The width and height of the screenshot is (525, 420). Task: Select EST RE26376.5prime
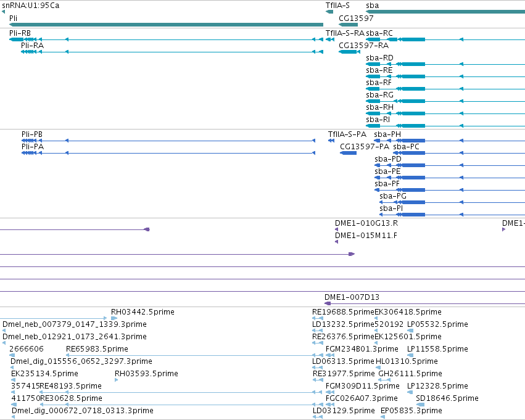[x=318, y=343]
